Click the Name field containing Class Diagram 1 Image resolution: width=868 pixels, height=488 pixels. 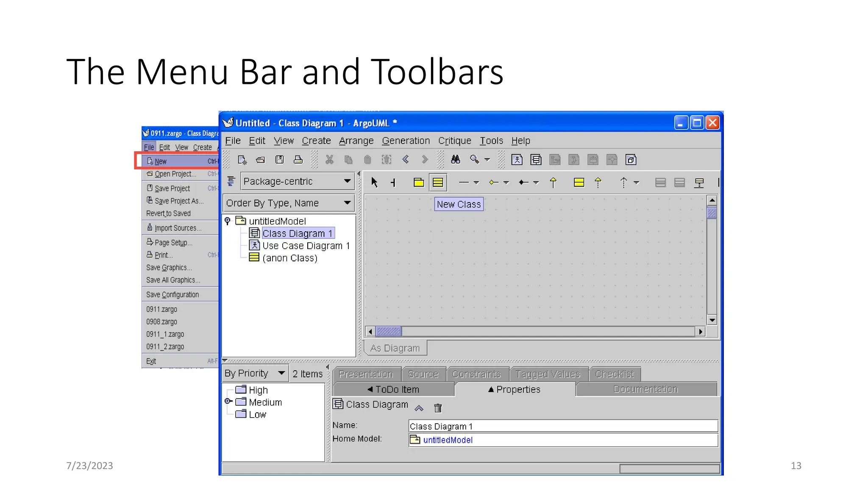563,426
